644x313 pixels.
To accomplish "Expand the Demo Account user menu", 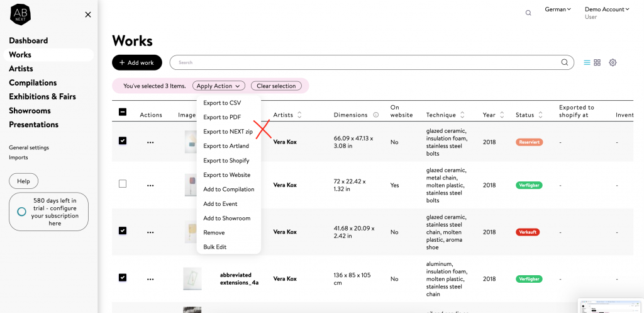I will tap(607, 9).
